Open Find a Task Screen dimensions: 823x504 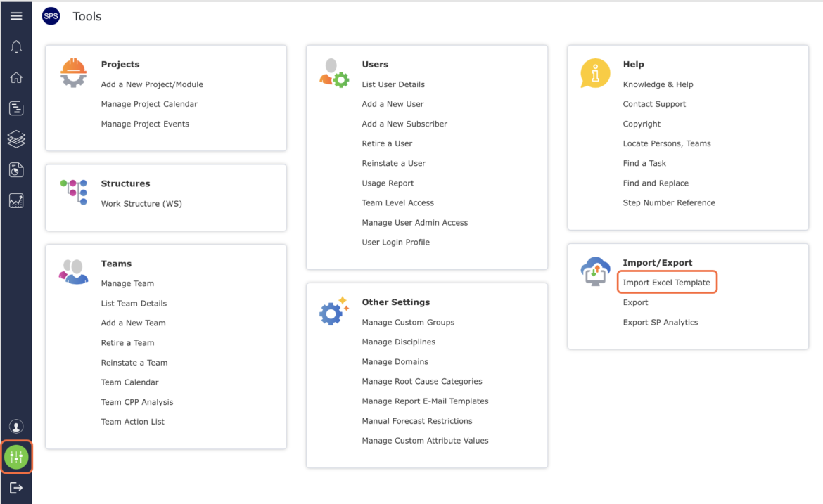tap(644, 163)
